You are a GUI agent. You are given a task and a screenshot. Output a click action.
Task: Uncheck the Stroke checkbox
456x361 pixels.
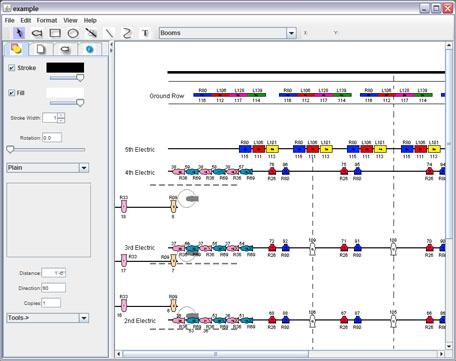pos(12,68)
